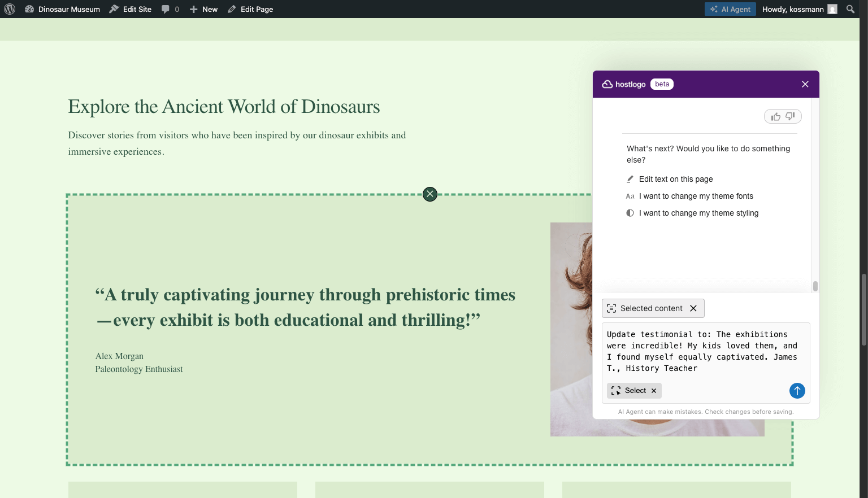Screen dimensions: 868x498
Task: Click the thumbs down feedback icon
Action: pos(790,116)
